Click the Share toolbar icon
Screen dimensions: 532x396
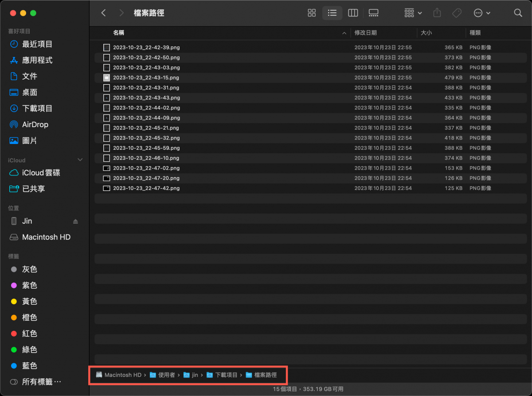click(x=437, y=13)
